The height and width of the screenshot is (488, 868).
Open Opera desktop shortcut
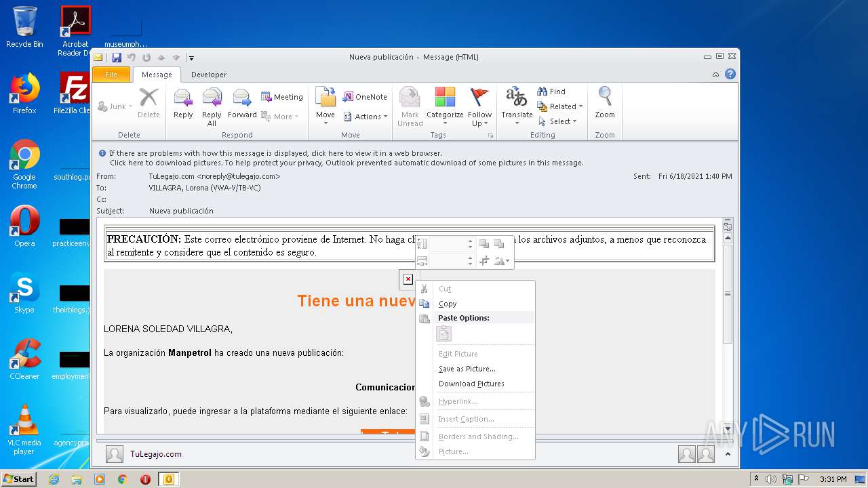click(x=24, y=227)
